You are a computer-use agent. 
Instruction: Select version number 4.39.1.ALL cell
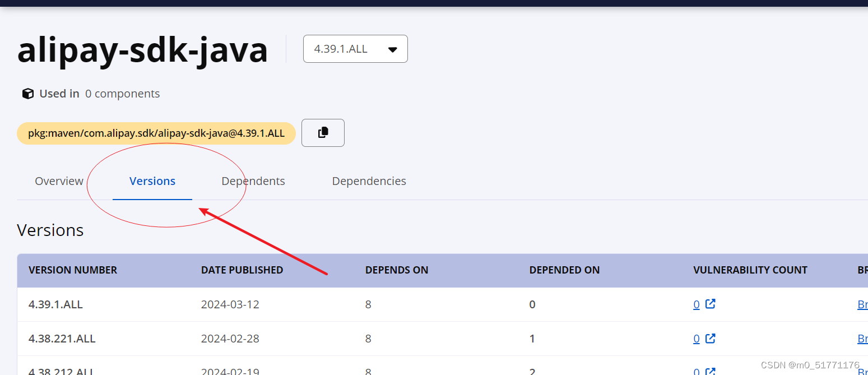pos(55,304)
